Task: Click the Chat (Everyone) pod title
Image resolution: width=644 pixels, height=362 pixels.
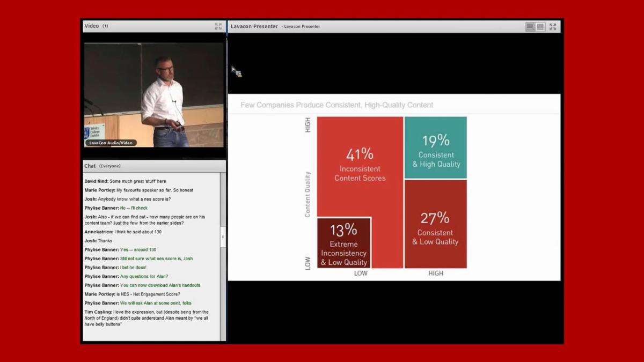Action: click(103, 166)
